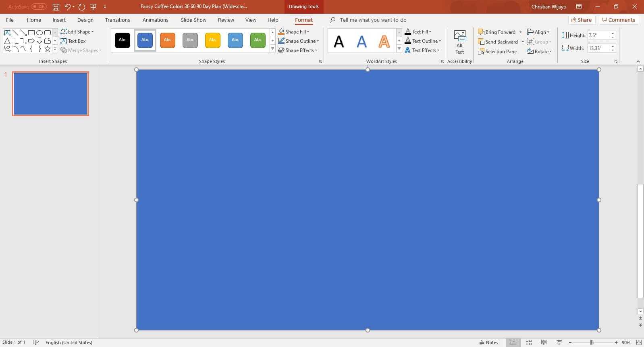Click the Save icon in the title bar
Image resolution: width=644 pixels, height=347 pixels.
click(x=56, y=7)
